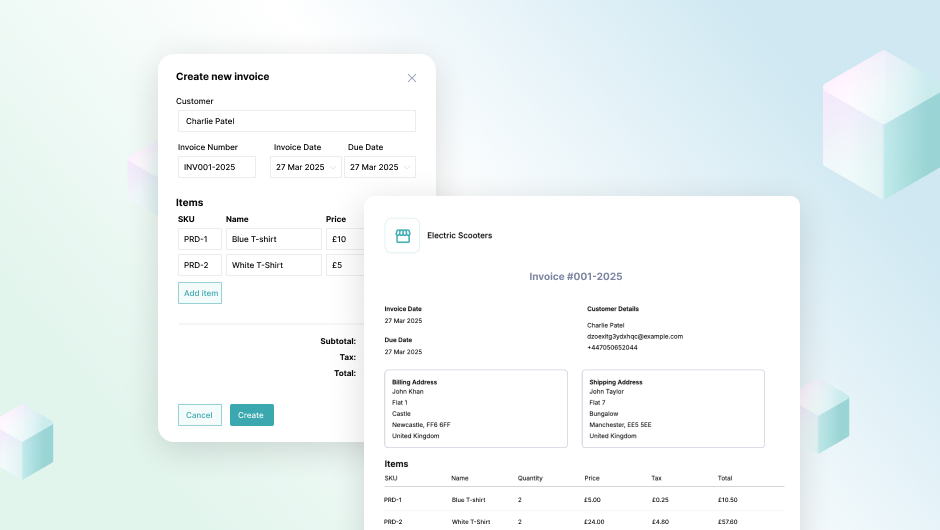
Task: Select Newcastle, FF6 6FF address line
Action: 421,424
